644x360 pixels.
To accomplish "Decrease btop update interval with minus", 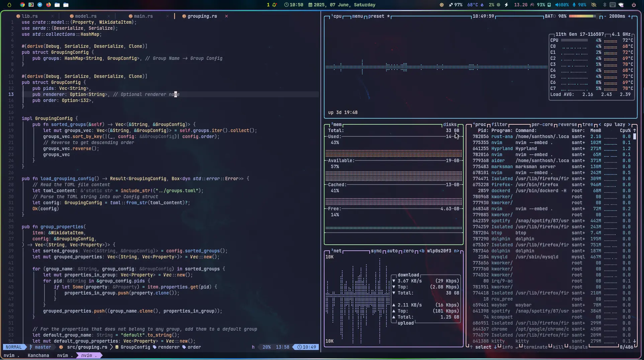I will coord(605,16).
